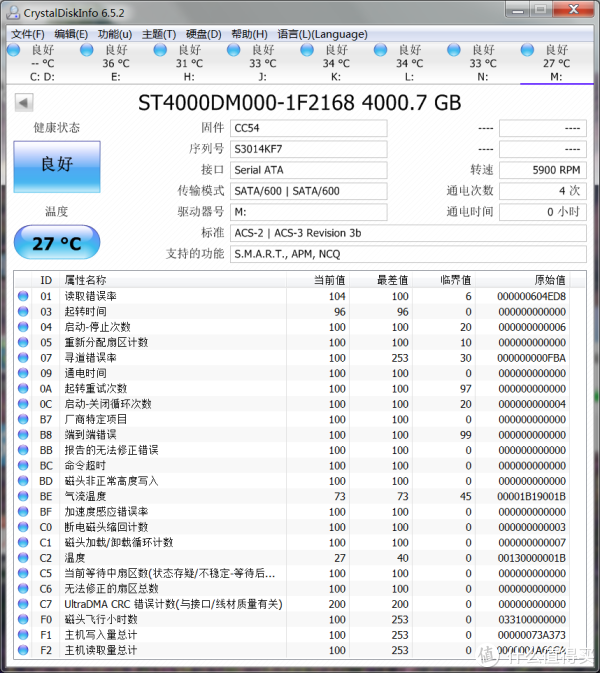Click the 当前值 column header
This screenshot has width=600, height=673.
318,280
